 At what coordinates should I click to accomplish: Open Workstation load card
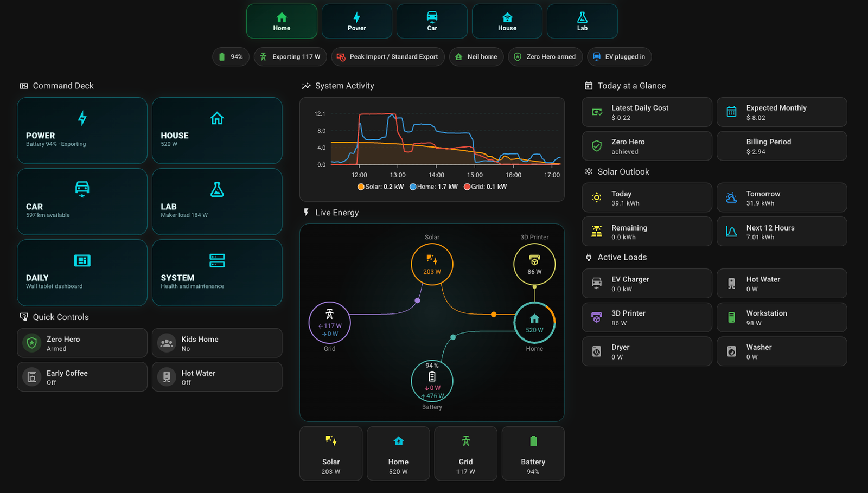782,317
